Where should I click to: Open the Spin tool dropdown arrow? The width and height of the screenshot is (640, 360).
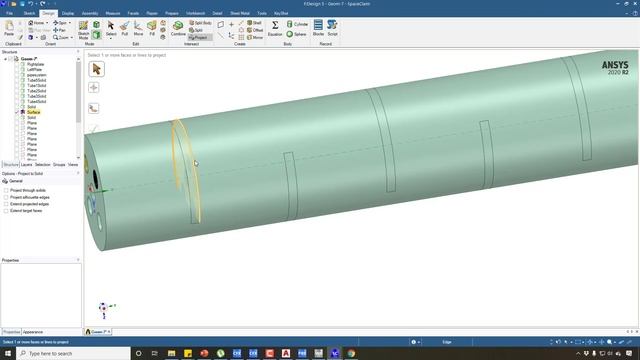[69, 23]
